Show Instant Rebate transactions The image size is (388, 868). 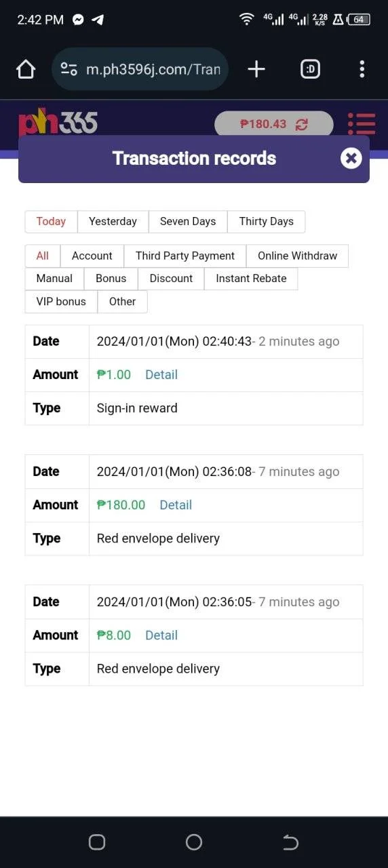[x=251, y=279]
